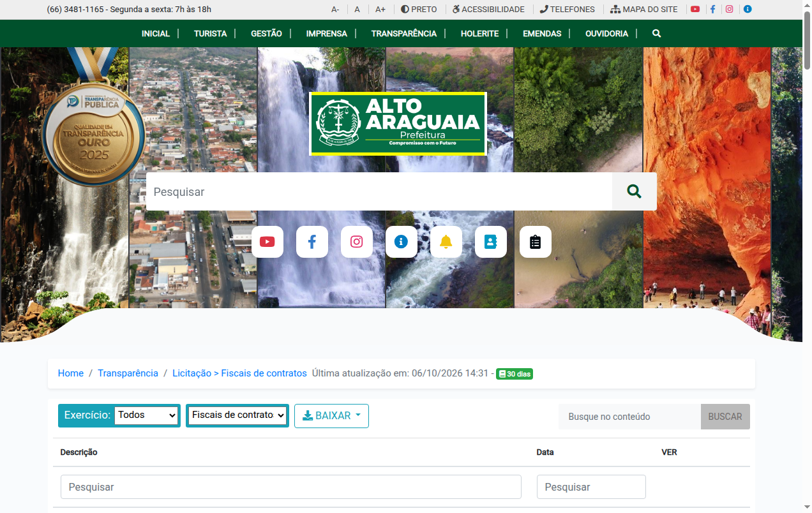Click the VER column header

click(x=669, y=452)
